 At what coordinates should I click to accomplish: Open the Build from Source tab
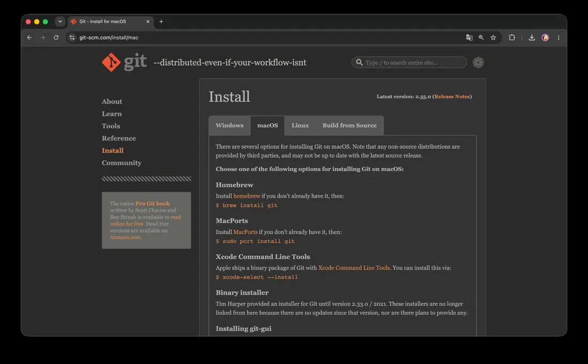coord(350,126)
